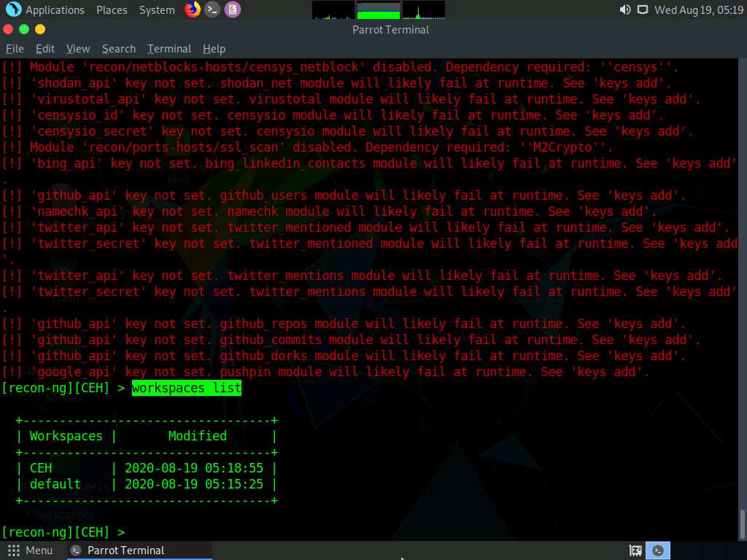
Task: Close the Parrot Terminal window red button
Action: (x=7, y=29)
